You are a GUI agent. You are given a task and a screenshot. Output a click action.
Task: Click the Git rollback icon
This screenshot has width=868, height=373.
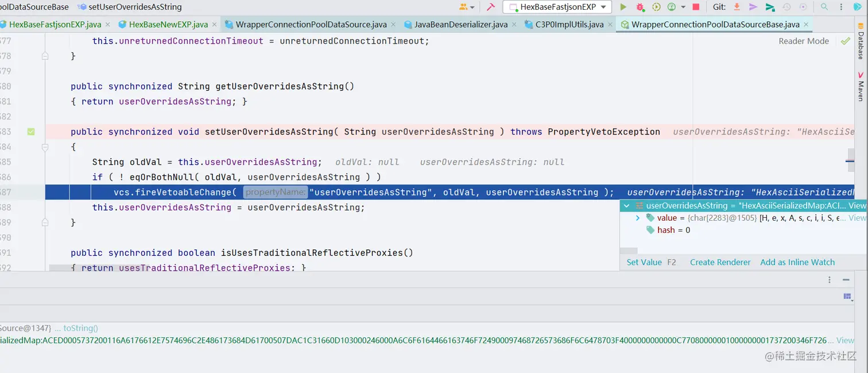(803, 7)
